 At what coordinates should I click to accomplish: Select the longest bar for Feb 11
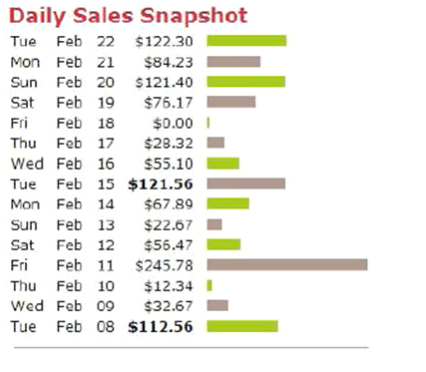[287, 265]
